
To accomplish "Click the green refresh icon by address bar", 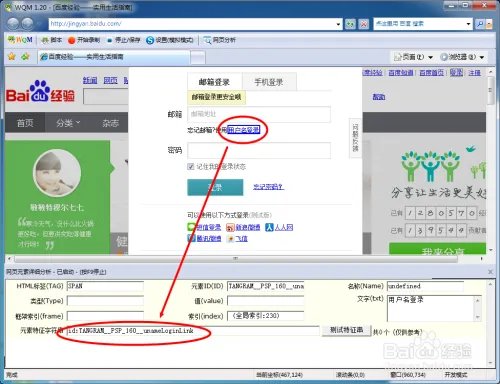I will pos(350,24).
